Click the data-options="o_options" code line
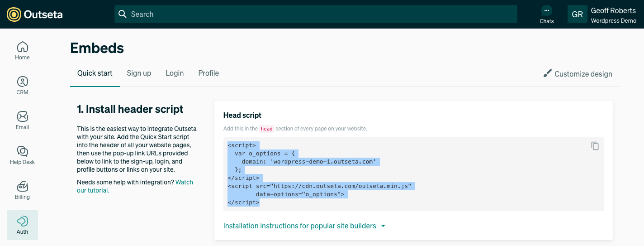Viewport: 644px width, 246px height. click(x=300, y=194)
